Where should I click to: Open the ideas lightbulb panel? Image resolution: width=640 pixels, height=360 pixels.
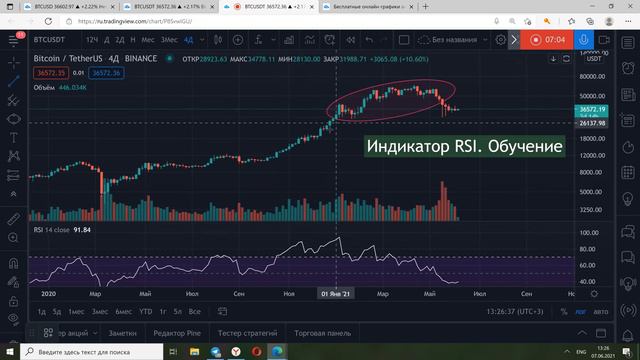[628, 199]
